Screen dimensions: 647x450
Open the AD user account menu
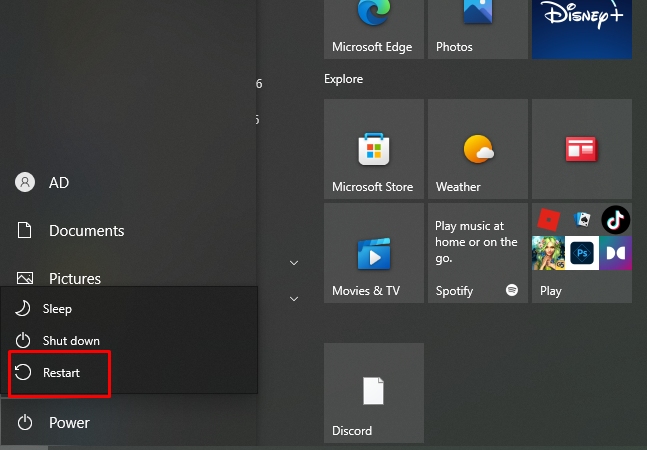point(58,183)
